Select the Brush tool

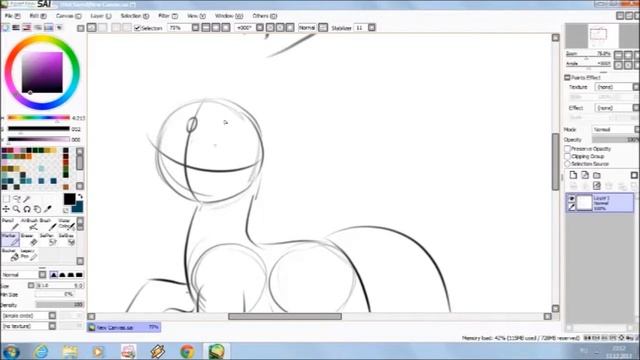point(48,224)
